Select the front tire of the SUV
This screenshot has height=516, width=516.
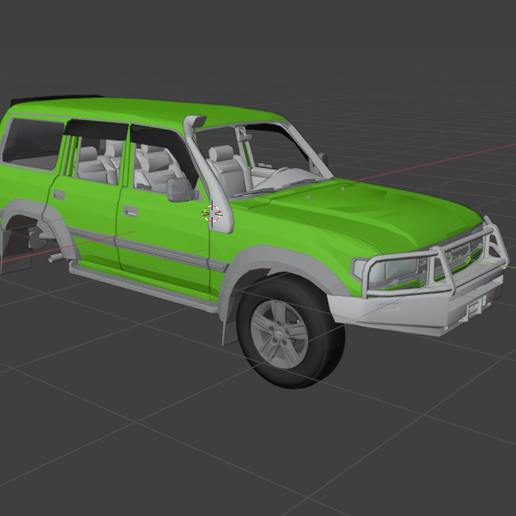tap(291, 331)
